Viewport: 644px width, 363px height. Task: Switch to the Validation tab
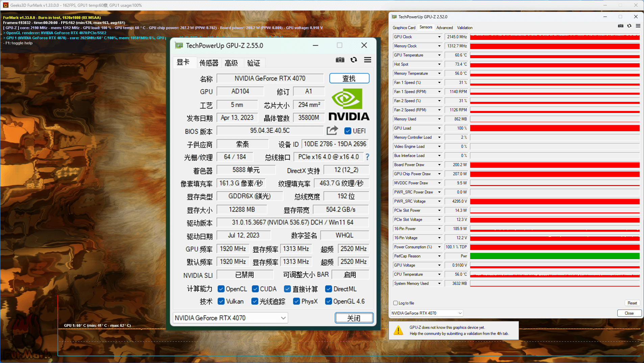click(465, 28)
